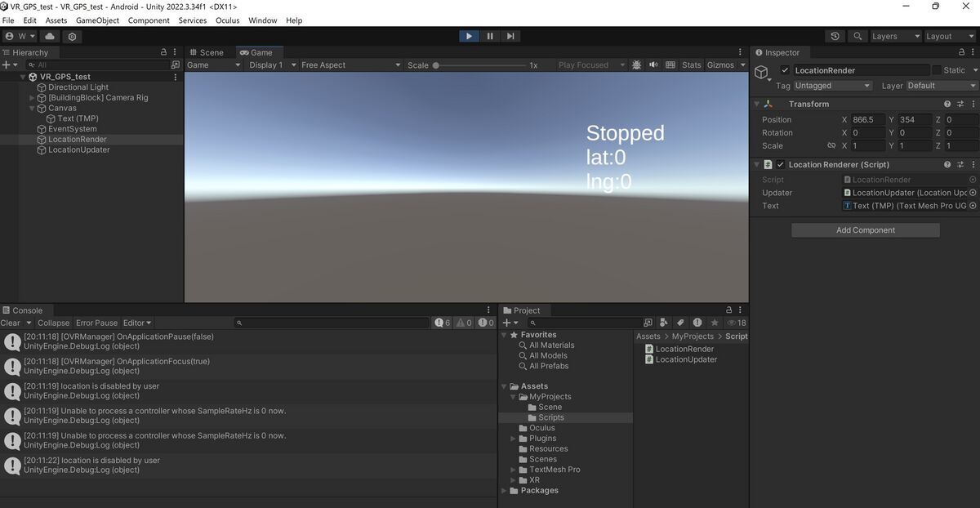This screenshot has width=980, height=508.
Task: Toggle Collapse in Console
Action: [54, 323]
